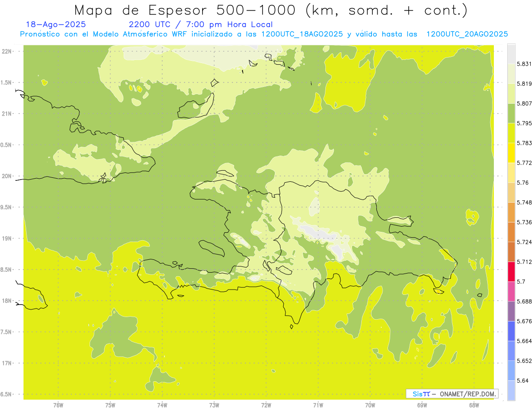Click the '5.736' colorbar value
Screen dimensions: 532x411
(x=524, y=222)
